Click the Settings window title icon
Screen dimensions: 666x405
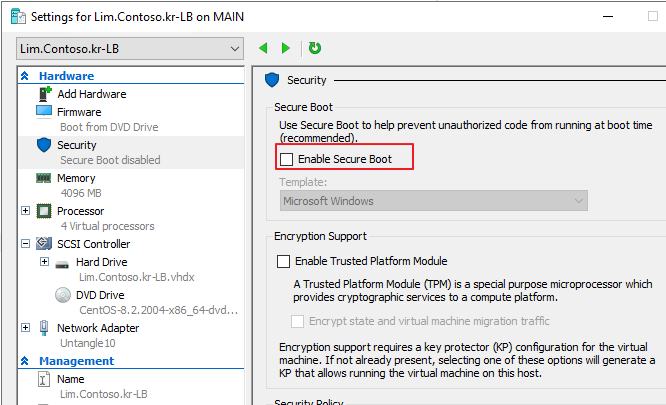pyautogui.click(x=18, y=17)
